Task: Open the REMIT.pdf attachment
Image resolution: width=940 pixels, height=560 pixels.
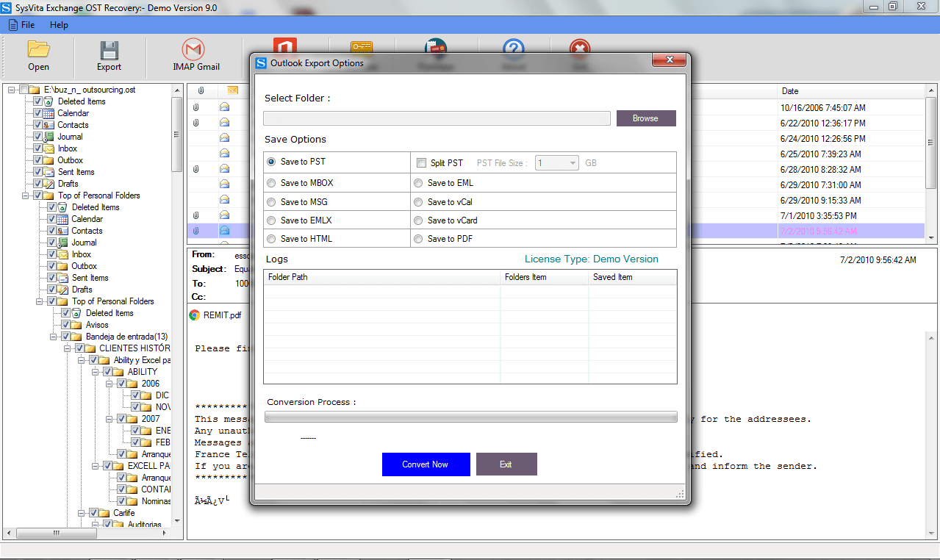Action: pyautogui.click(x=222, y=315)
